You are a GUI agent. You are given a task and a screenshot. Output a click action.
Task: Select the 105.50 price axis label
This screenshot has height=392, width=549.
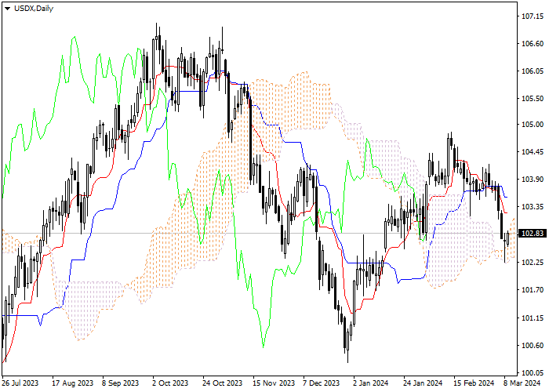click(533, 98)
